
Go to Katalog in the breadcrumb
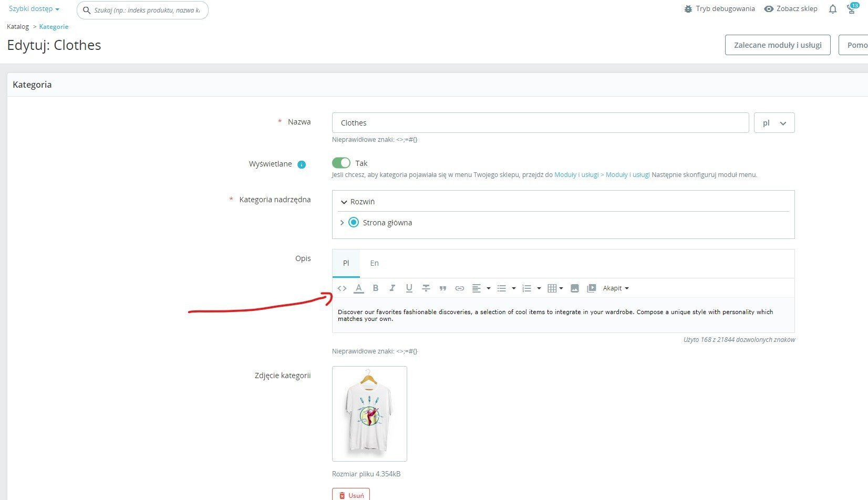tap(18, 27)
